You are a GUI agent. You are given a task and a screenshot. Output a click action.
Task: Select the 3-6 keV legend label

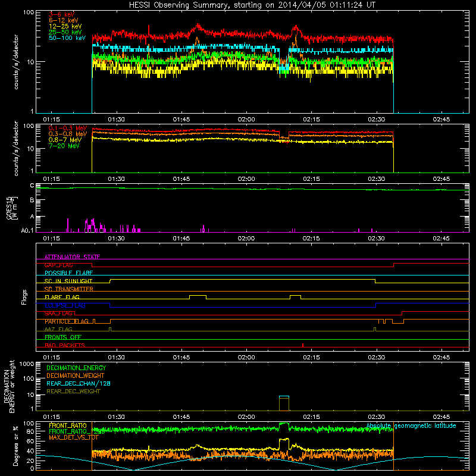coord(61,14)
